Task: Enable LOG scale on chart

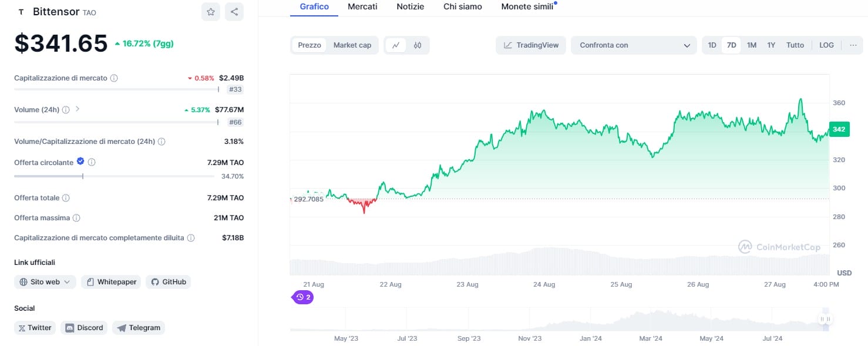Action: tap(826, 45)
